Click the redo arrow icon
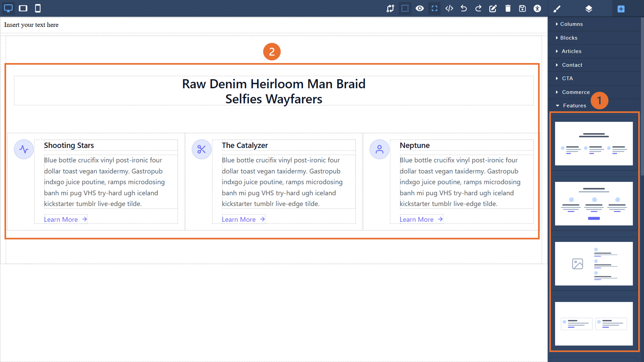This screenshot has height=362, width=644. tap(478, 8)
